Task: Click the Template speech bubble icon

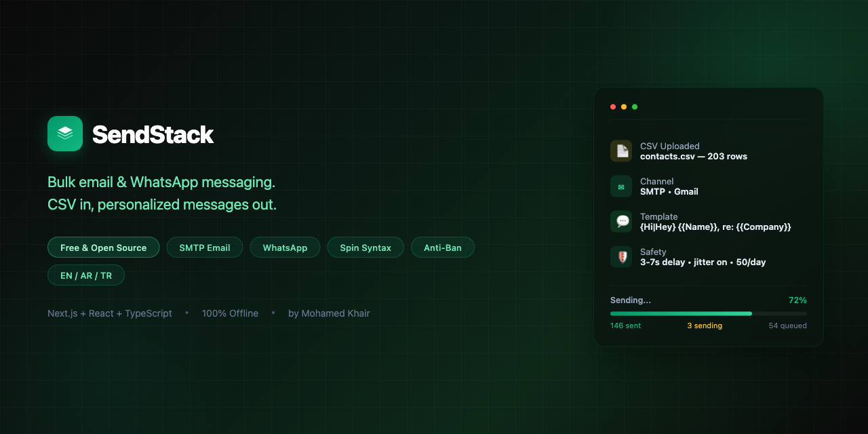Action: 621,222
